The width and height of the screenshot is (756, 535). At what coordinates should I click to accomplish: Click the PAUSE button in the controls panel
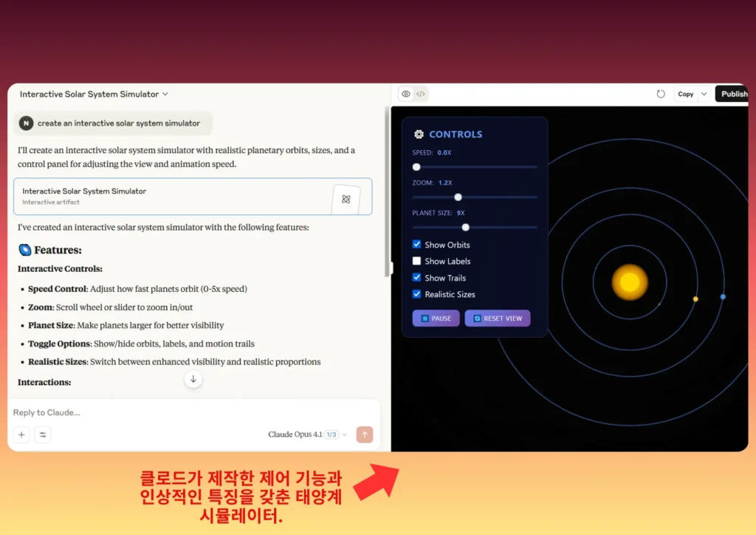[436, 318]
